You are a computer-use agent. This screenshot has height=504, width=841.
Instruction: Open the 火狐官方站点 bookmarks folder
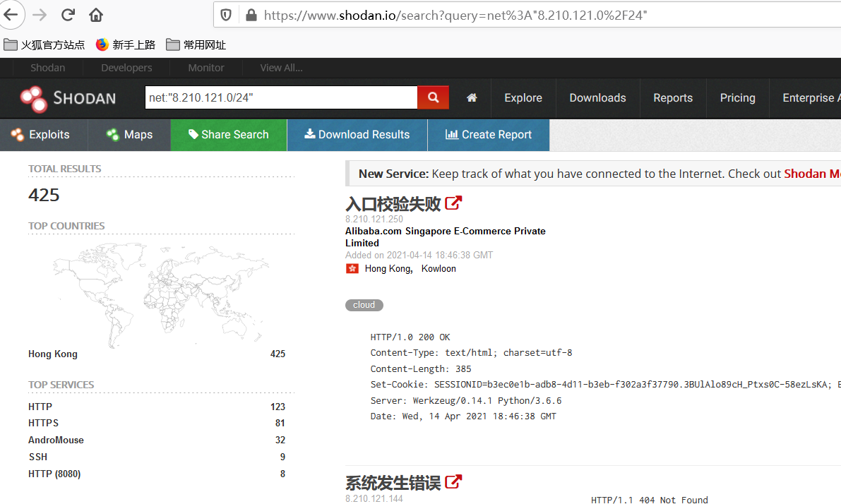pyautogui.click(x=44, y=44)
